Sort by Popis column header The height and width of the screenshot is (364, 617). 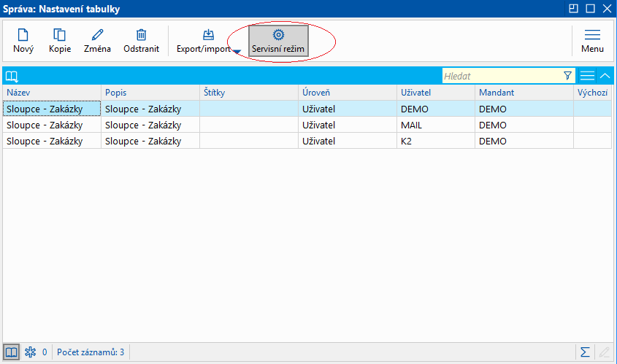(x=150, y=93)
